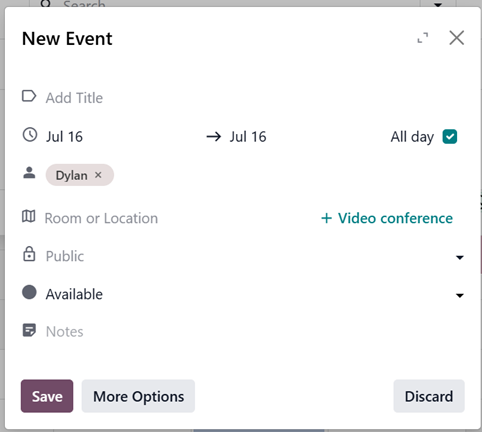482x432 pixels.
Task: Click the clock icon beside Jul 16
Action: (x=30, y=135)
